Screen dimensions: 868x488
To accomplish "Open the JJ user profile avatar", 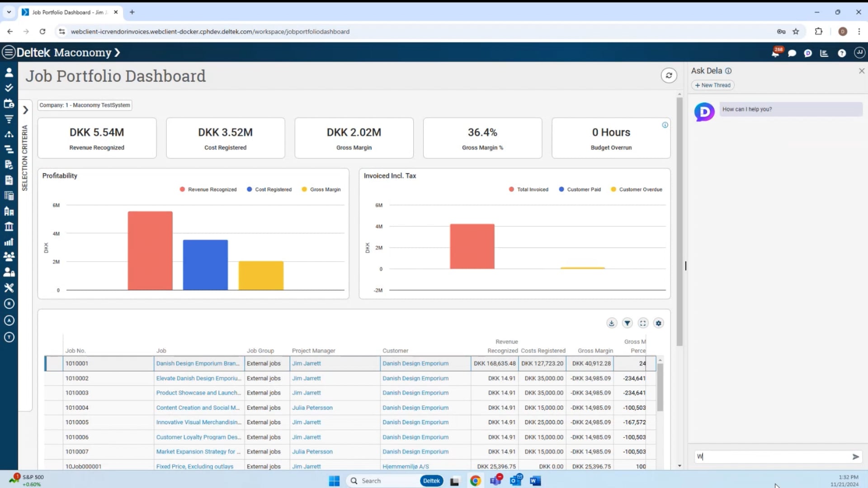I will point(859,53).
